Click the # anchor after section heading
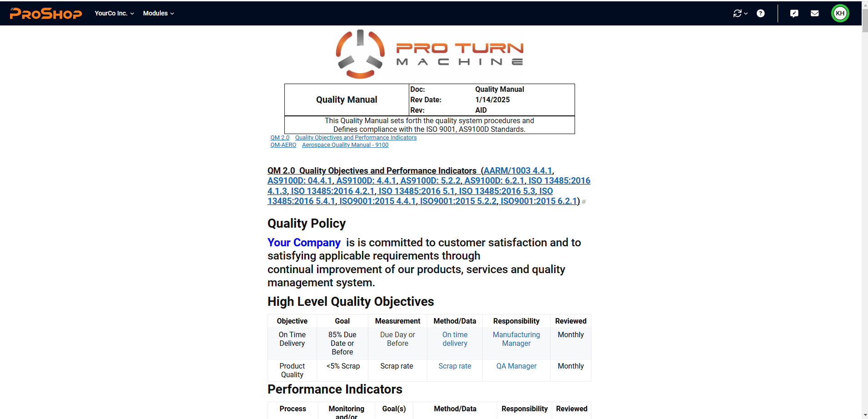The width and height of the screenshot is (868, 419). click(584, 202)
